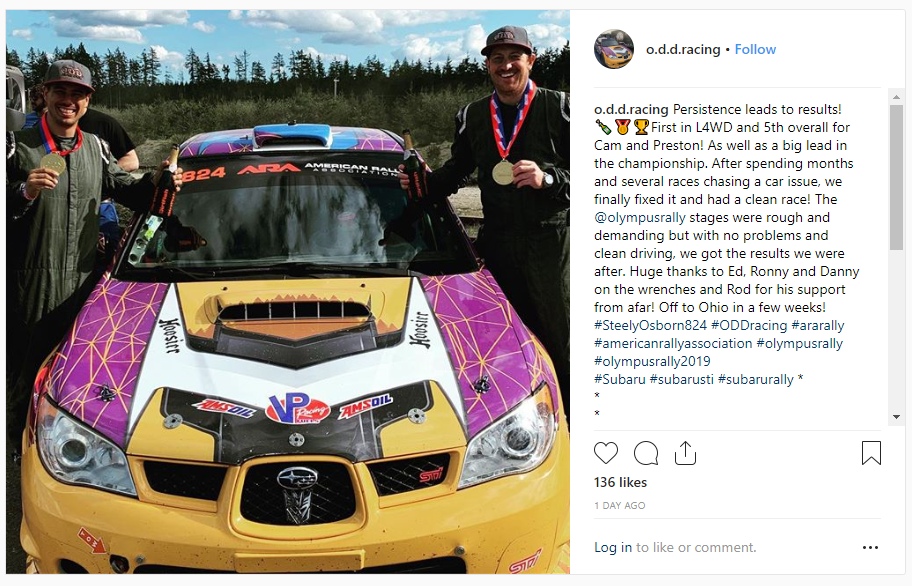912x586 pixels.
Task: Like the post with the heart icon
Action: (x=605, y=453)
